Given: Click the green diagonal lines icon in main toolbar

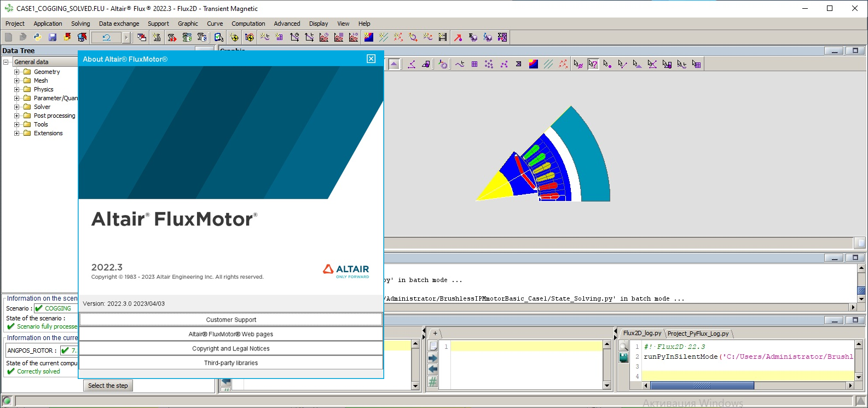Looking at the screenshot, I should tap(383, 37).
